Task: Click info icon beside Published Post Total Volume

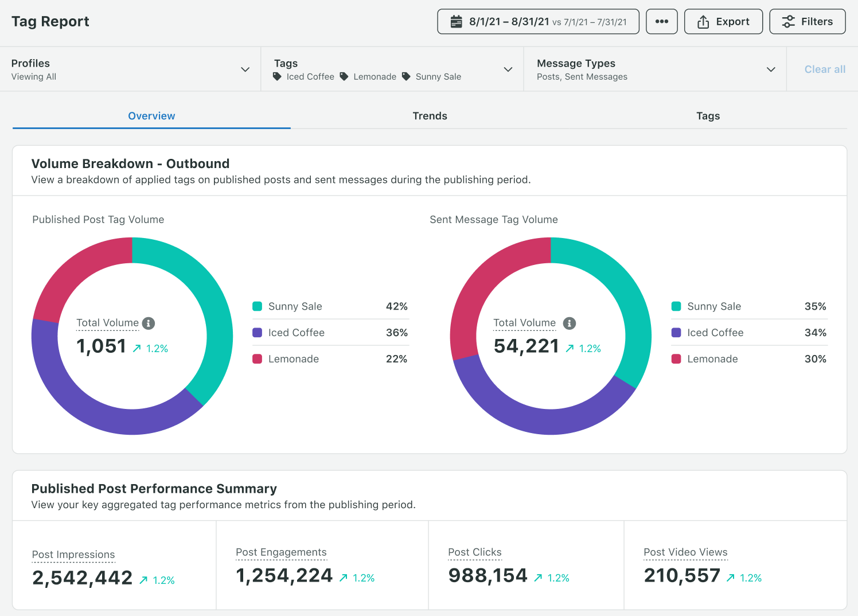Action: click(149, 323)
